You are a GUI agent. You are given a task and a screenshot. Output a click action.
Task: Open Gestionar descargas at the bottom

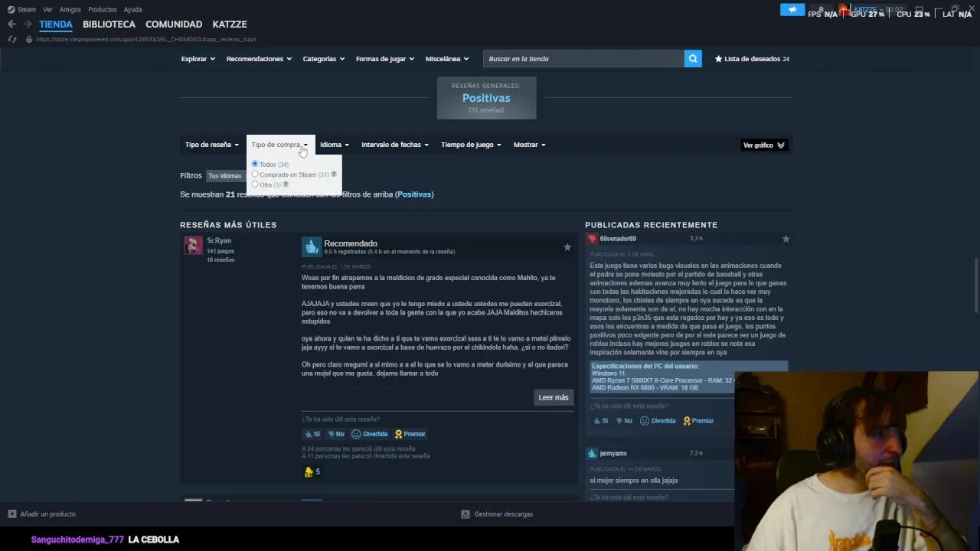497,514
